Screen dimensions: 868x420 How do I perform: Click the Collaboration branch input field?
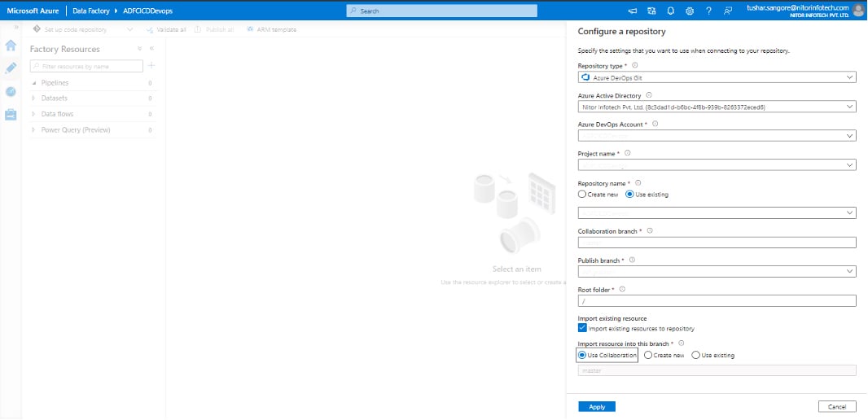coord(717,242)
